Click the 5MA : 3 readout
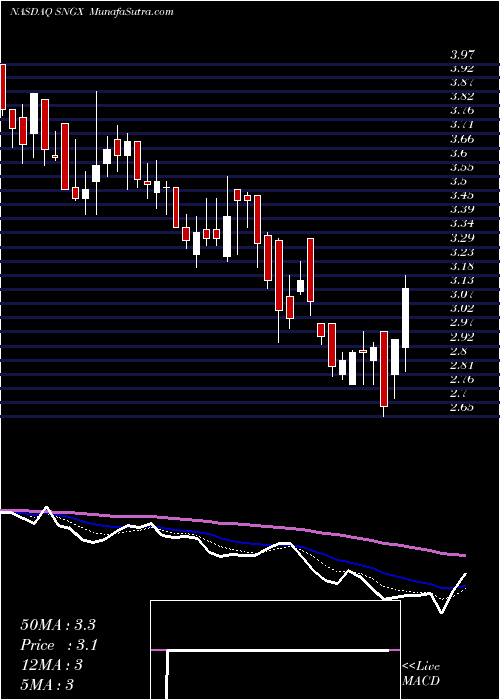The image size is (500, 700). (x=47, y=685)
